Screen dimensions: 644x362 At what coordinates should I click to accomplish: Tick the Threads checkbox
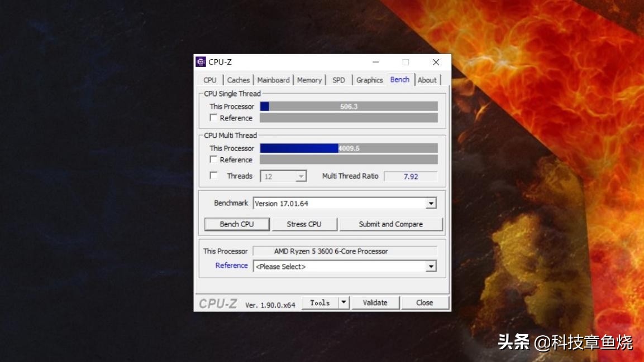coord(213,176)
